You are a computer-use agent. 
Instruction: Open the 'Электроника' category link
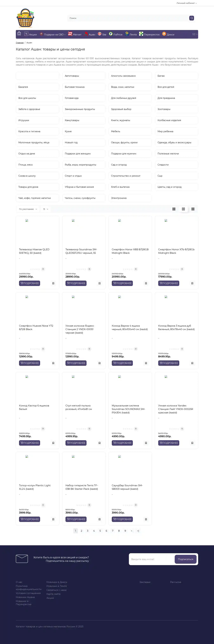coord(119,198)
